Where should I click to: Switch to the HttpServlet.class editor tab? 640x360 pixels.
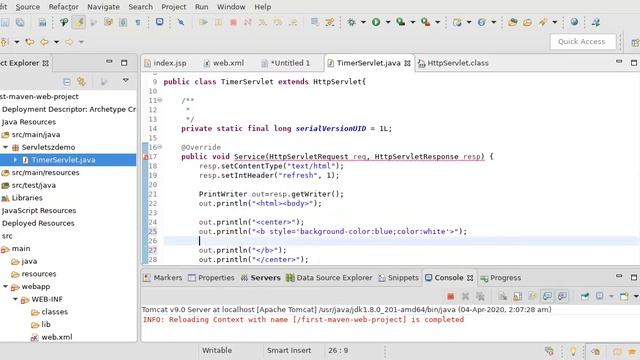coord(453,63)
